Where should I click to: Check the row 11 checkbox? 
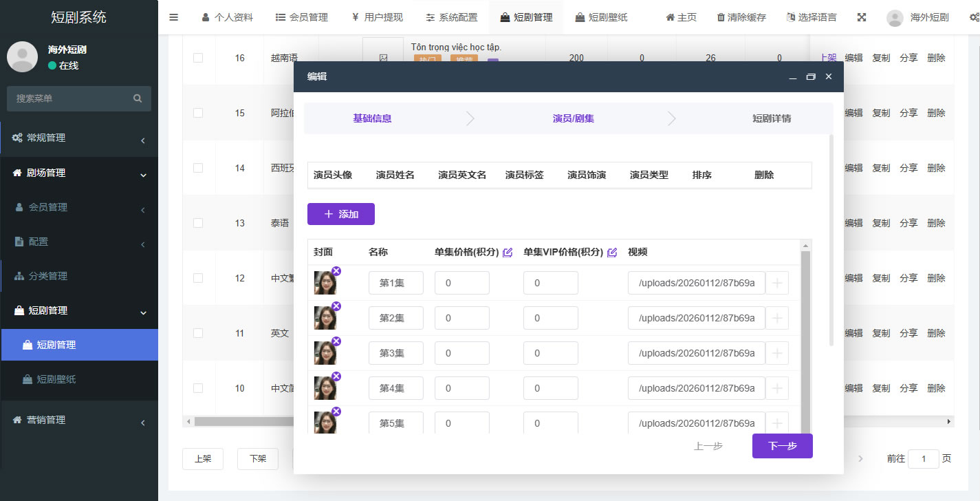[x=198, y=333]
